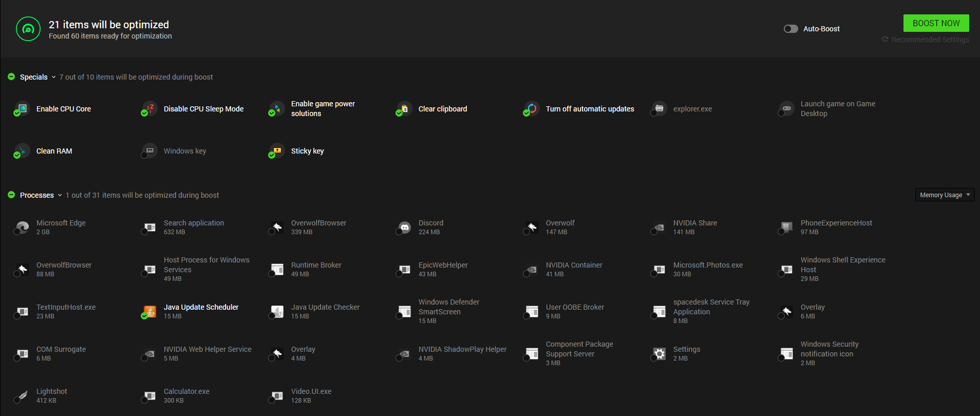Toggle all Specials with green minus circle

11,77
